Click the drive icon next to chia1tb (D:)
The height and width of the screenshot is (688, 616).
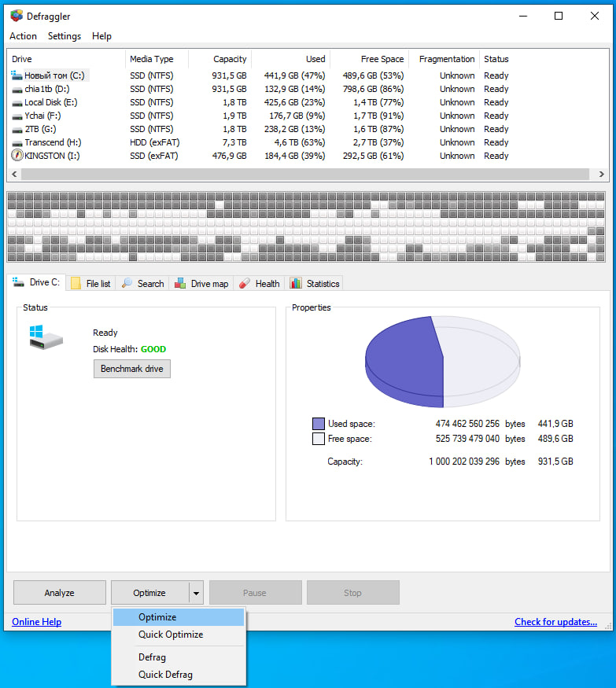point(17,90)
